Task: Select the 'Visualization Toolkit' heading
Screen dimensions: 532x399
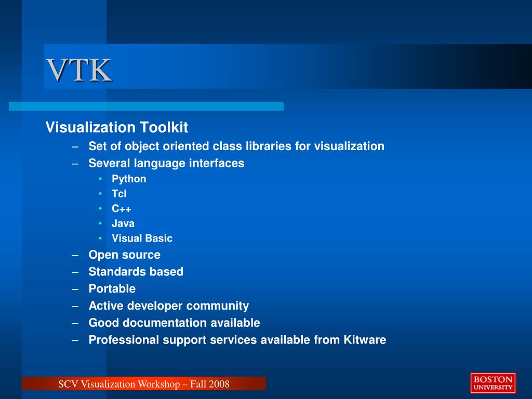Action: [x=117, y=127]
